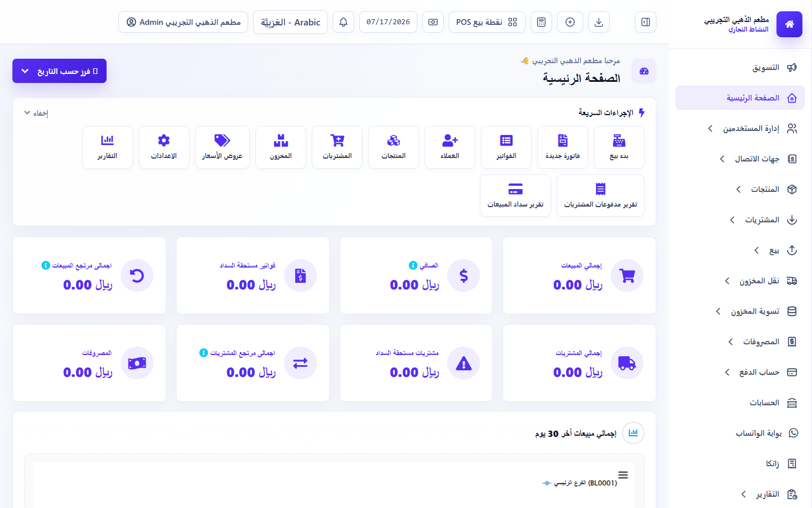Click info icon next to اجمالي مرتجع المبيعات
Screen dimensions: 812x508
click(46, 265)
